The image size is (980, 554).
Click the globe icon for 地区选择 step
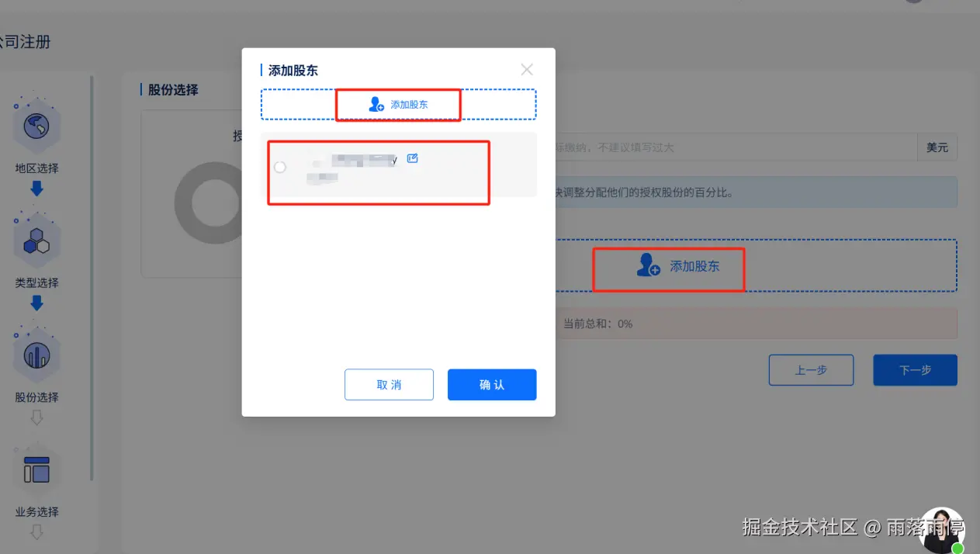pos(36,125)
